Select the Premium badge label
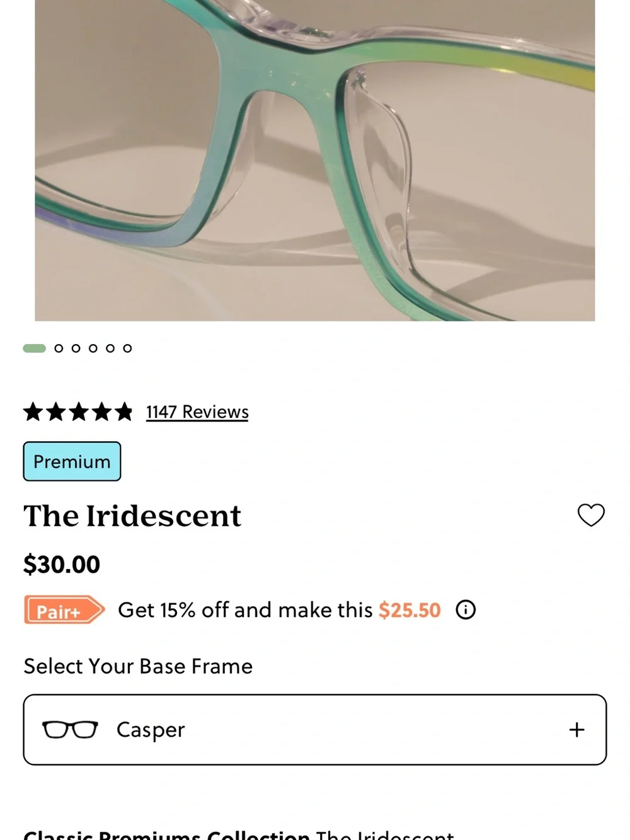630x840 pixels. pos(72,461)
